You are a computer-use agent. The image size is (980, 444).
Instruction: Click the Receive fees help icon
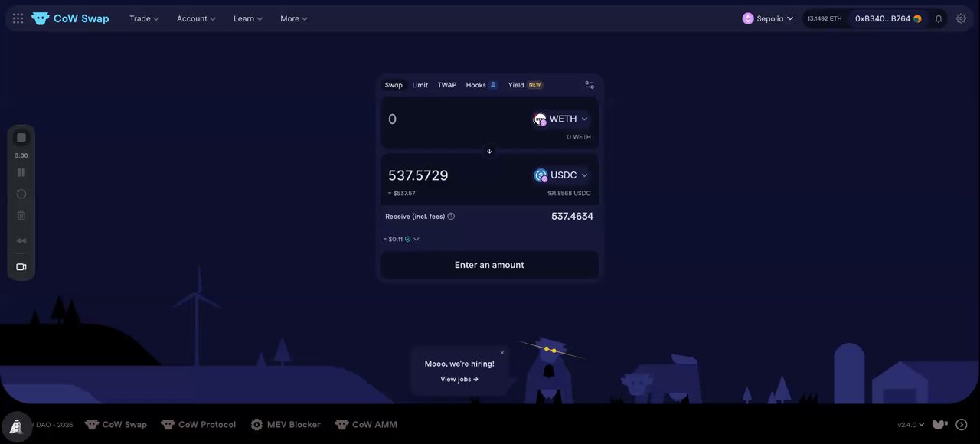coord(451,217)
